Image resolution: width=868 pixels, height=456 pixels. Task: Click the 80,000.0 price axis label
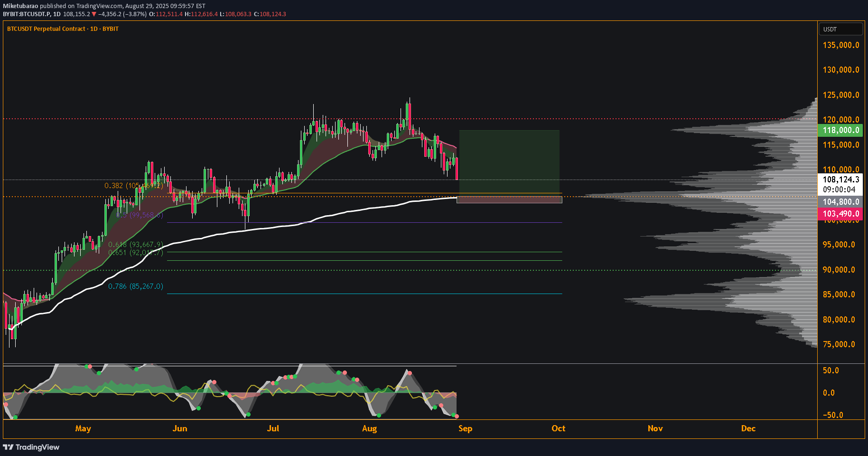click(x=839, y=320)
